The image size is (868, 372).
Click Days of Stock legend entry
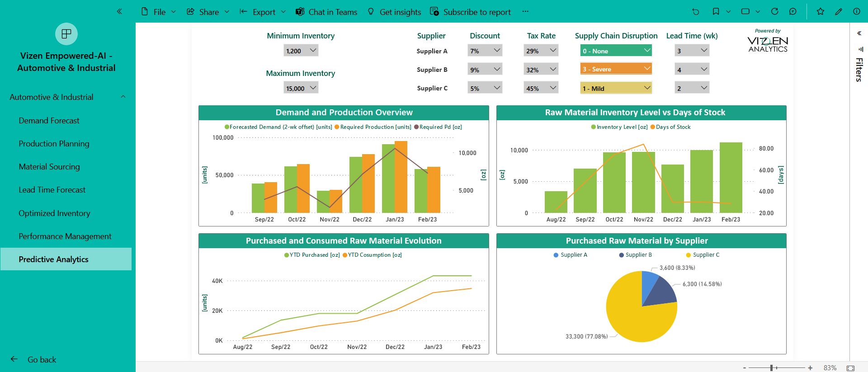click(x=670, y=127)
